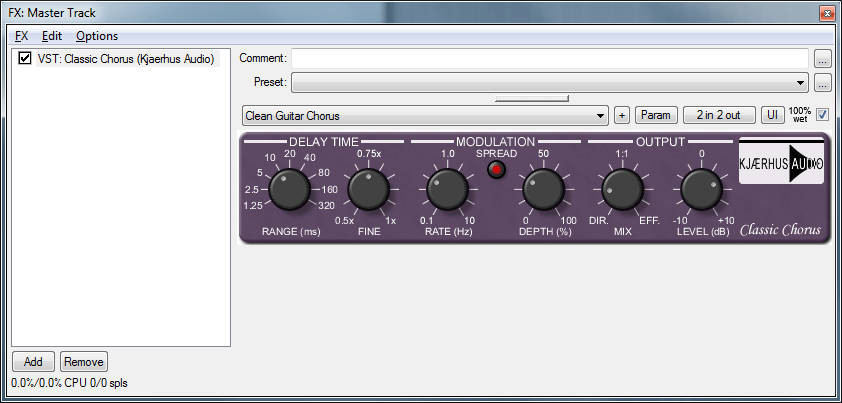This screenshot has height=403, width=842.
Task: Open the Options menu
Action: (x=97, y=36)
